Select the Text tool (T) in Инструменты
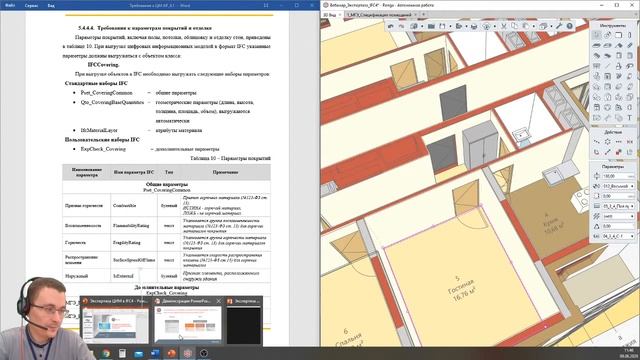This screenshot has width=640, height=360. [x=629, y=118]
